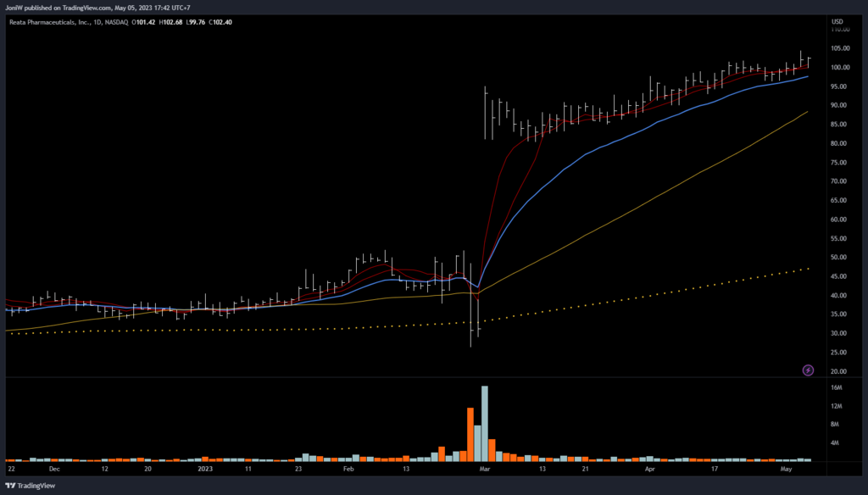Click the May label on time axis

[x=786, y=467]
